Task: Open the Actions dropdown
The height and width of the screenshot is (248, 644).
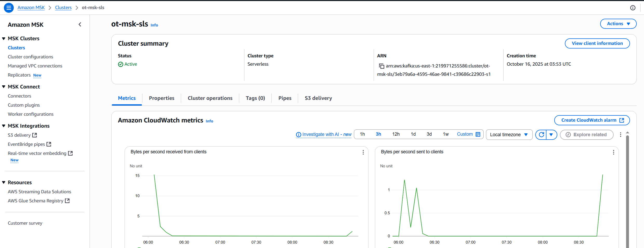Action: [x=618, y=24]
